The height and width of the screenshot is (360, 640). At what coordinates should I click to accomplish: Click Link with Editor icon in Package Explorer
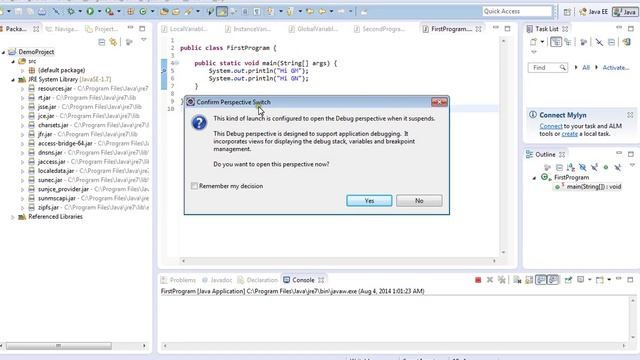[113, 42]
